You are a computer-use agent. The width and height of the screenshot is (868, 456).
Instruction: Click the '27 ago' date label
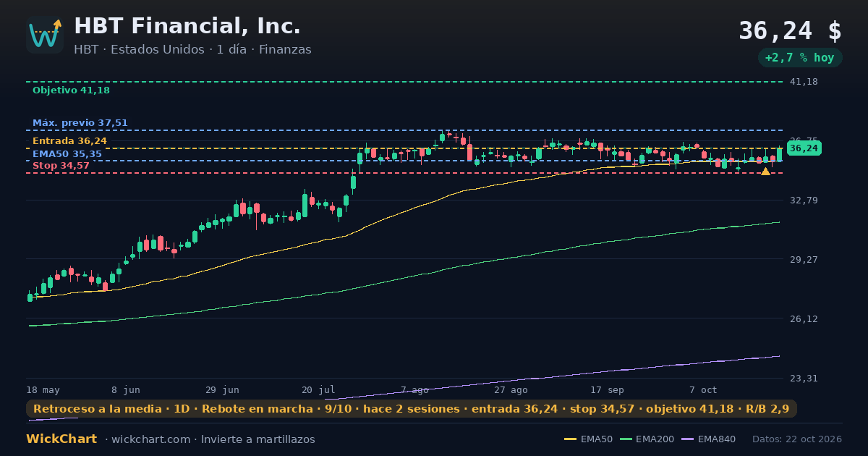click(511, 390)
